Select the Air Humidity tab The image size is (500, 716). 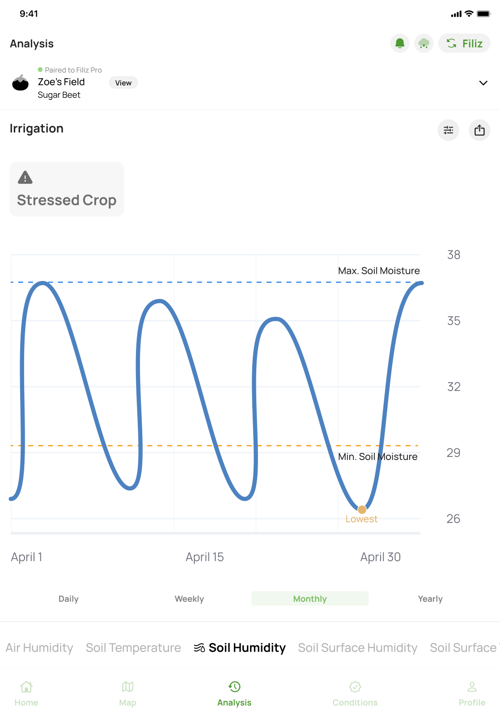(x=39, y=648)
